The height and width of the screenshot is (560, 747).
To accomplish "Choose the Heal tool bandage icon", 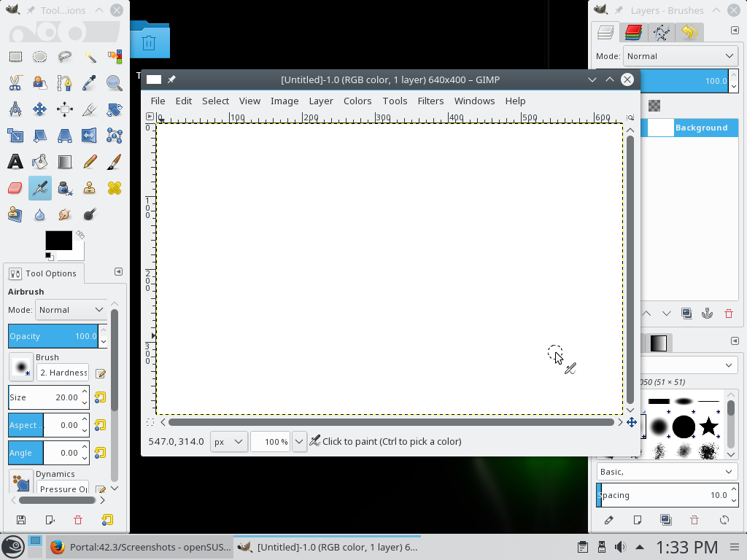I will tap(115, 188).
